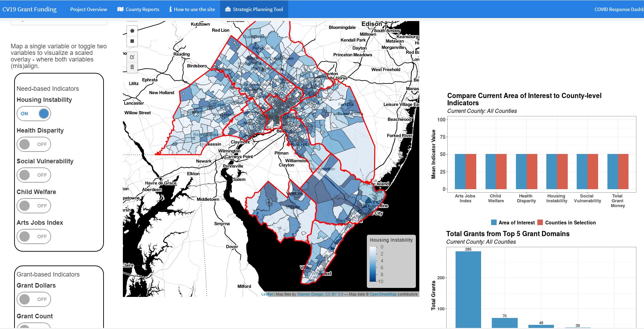Select the polygon drawing tool on the map
The width and height of the screenshot is (644, 329).
click(133, 31)
